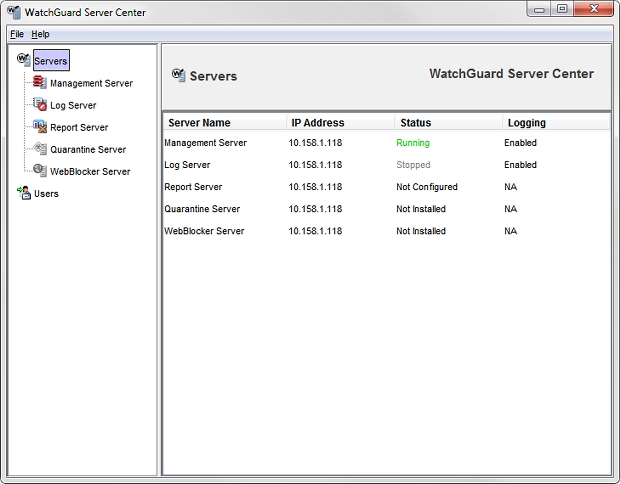Click the Servers heading in the panel
This screenshot has width=620, height=484.
pyautogui.click(x=214, y=76)
